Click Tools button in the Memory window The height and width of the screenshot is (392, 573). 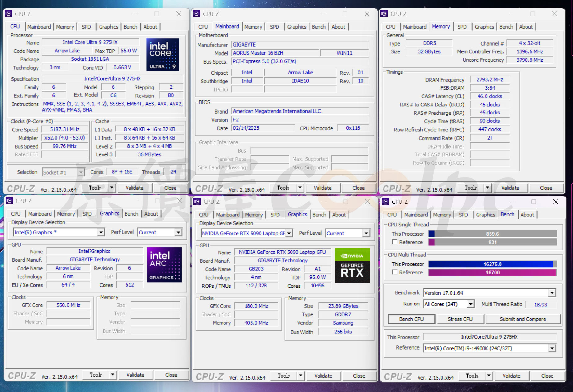(x=471, y=188)
